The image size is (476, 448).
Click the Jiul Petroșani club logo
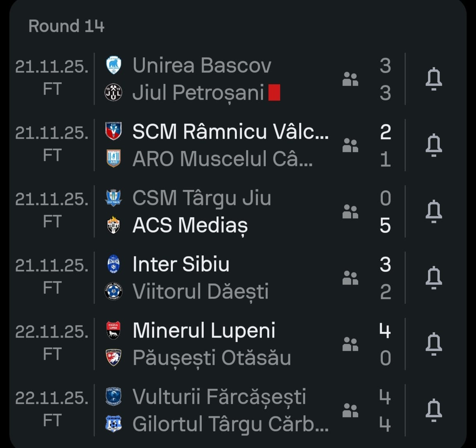coord(114,92)
